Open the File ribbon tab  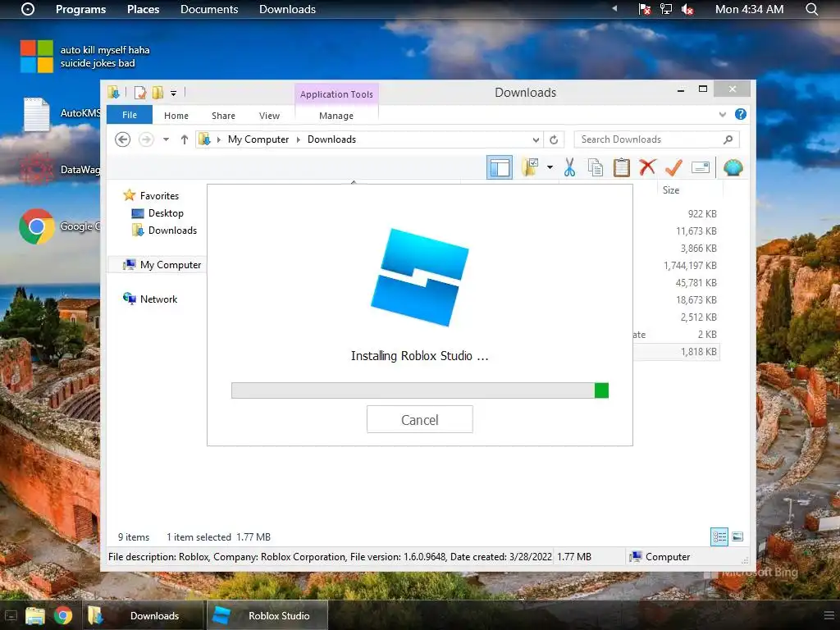pyautogui.click(x=130, y=115)
